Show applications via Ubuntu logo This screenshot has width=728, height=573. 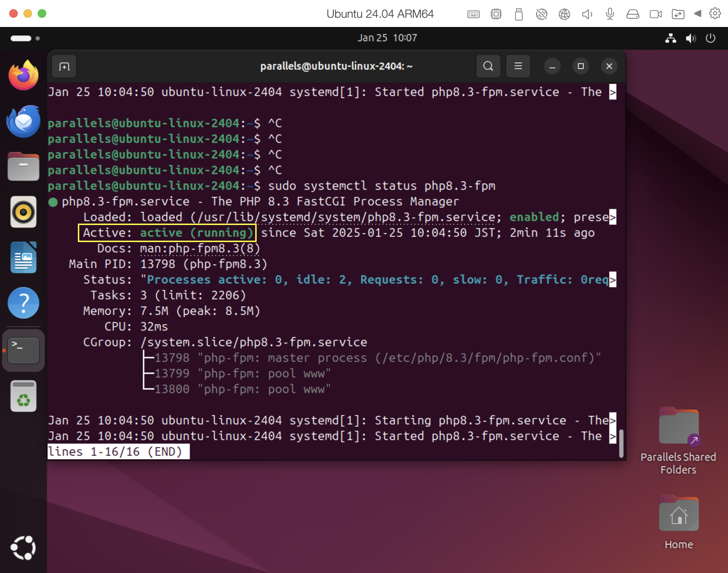[23, 548]
